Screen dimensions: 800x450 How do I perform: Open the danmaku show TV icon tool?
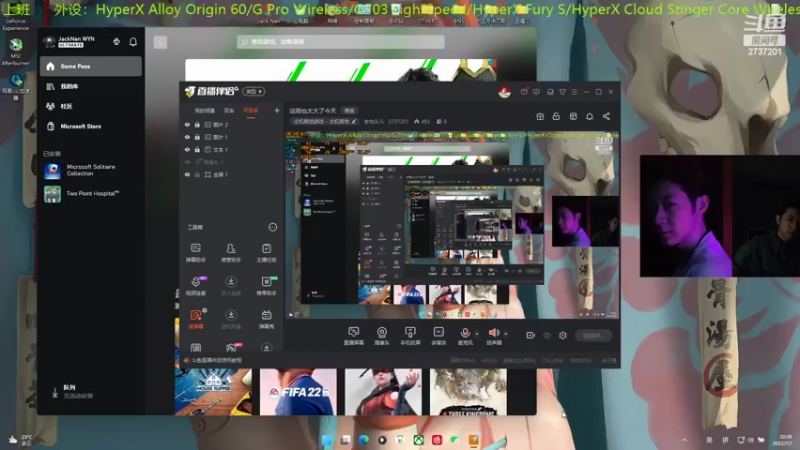[x=266, y=319]
